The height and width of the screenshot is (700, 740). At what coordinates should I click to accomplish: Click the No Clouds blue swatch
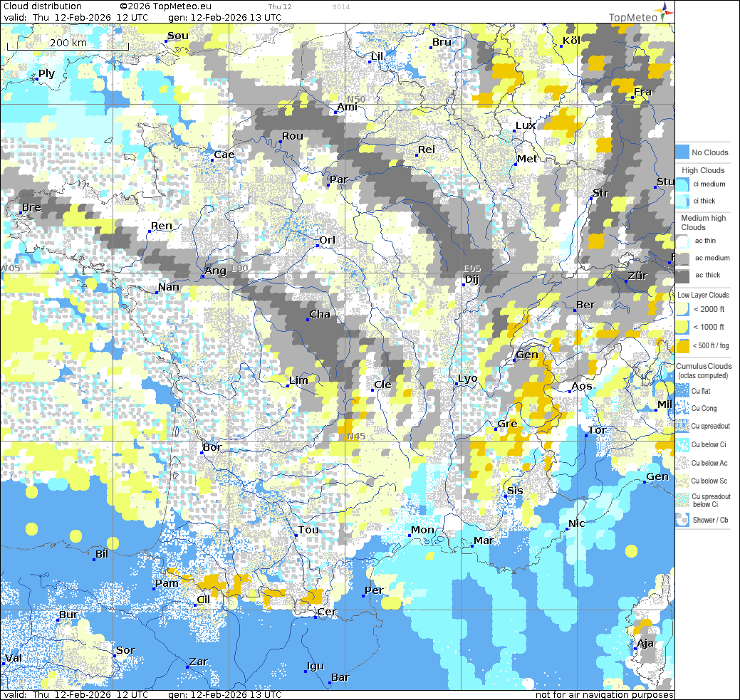pos(682,152)
